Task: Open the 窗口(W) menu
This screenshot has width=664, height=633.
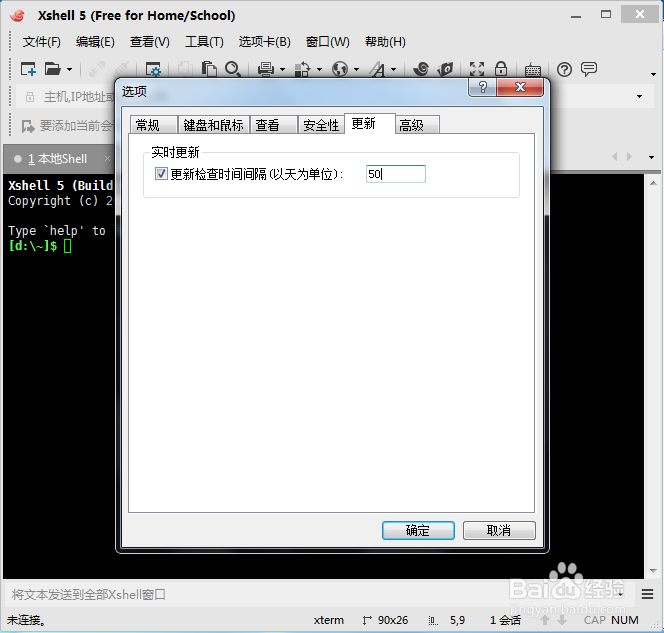Action: 328,42
